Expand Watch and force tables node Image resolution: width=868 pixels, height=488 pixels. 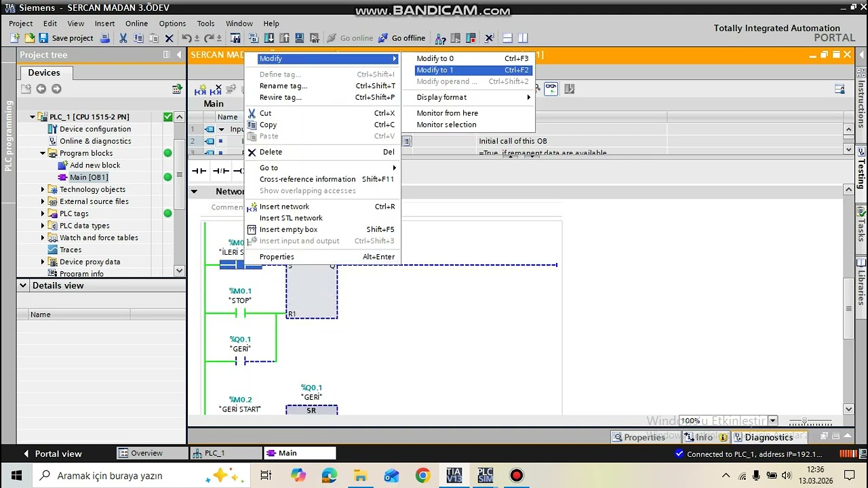click(43, 238)
